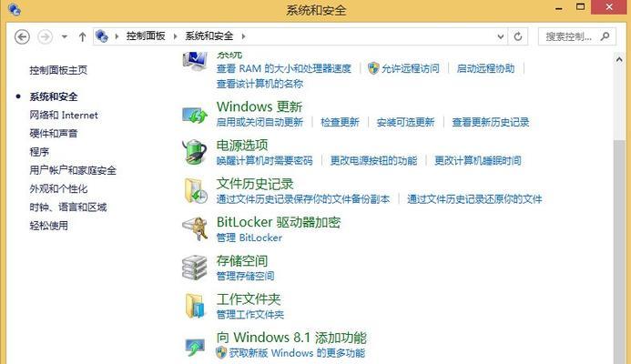Image resolution: width=631 pixels, height=364 pixels.
Task: Click the Windows Update icon
Action: coord(195,115)
